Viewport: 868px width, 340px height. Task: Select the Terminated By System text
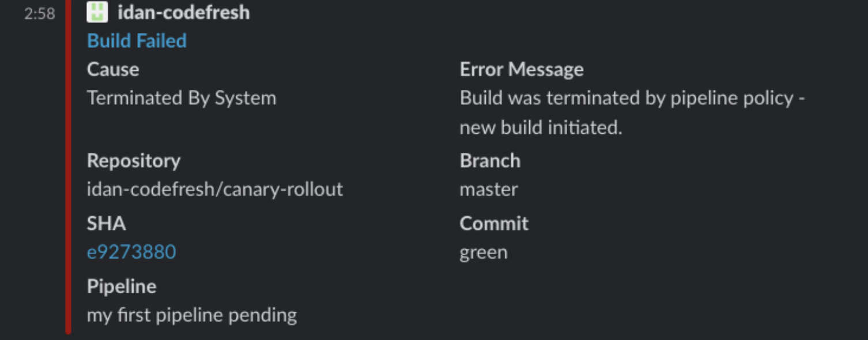(x=182, y=98)
